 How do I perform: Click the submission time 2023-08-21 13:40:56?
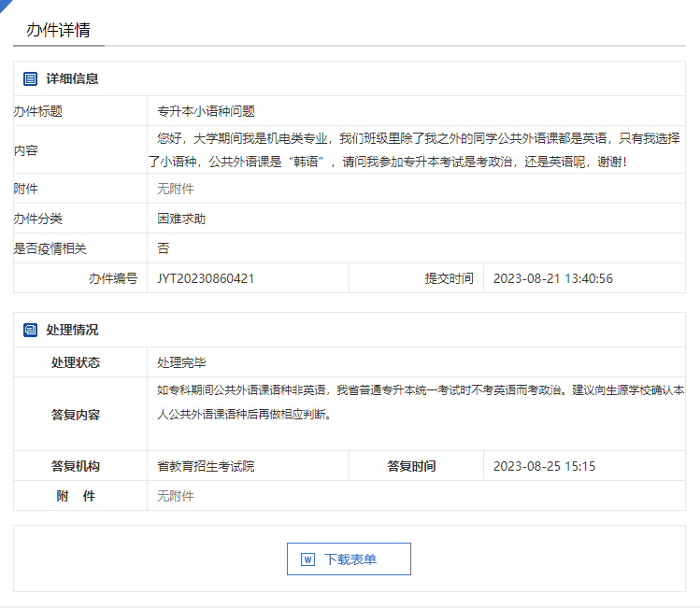click(x=552, y=278)
